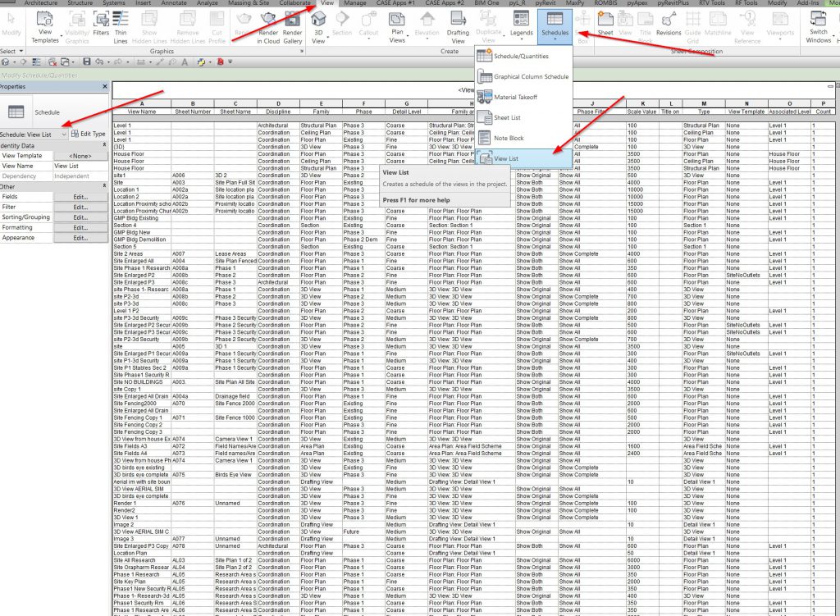Click the Filters icon in Graphics panel
Screen dimensions: 840x616
[101, 23]
